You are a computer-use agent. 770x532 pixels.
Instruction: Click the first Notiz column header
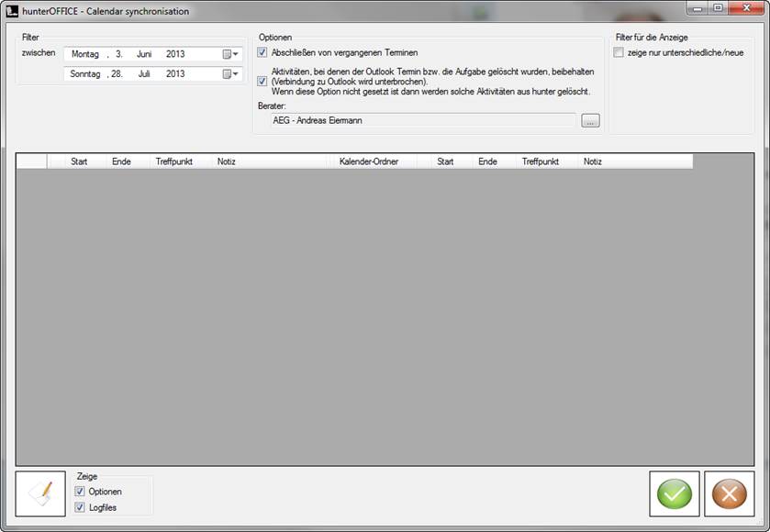tap(227, 161)
